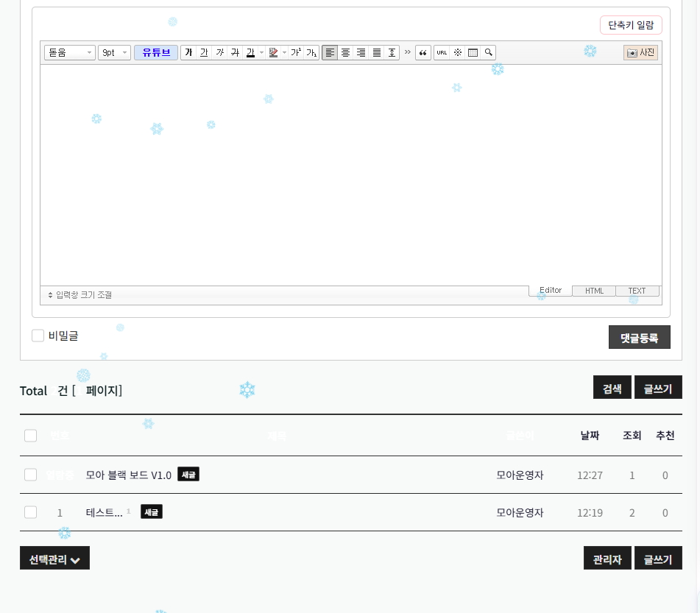Image resolution: width=700 pixels, height=613 pixels.
Task: Switch to the TEXT editor tab
Action: pos(637,291)
